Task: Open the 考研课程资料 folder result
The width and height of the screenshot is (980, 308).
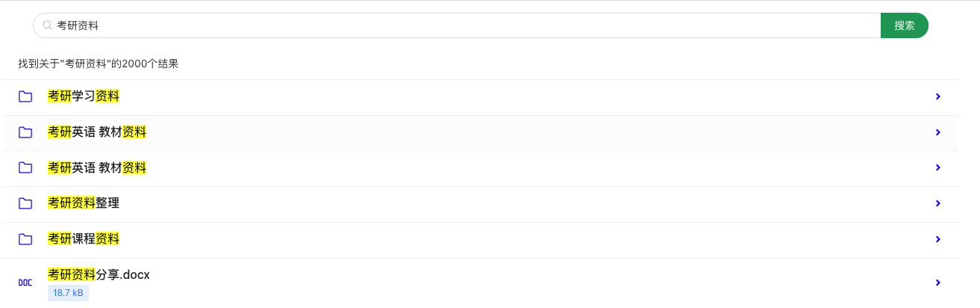Action: click(84, 239)
